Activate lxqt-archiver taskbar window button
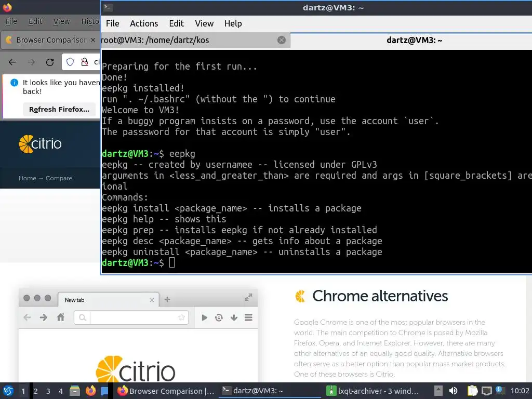Image resolution: width=532 pixels, height=399 pixels. pos(373,391)
